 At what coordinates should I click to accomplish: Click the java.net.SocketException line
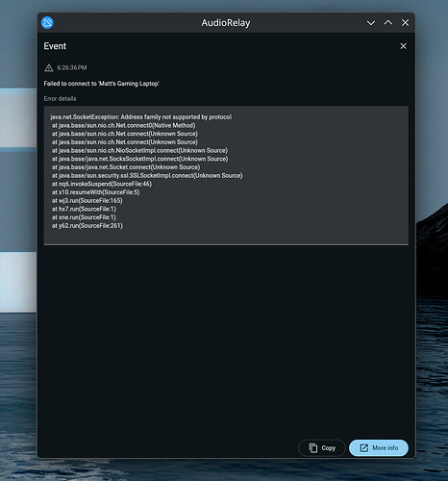pyautogui.click(x=141, y=117)
